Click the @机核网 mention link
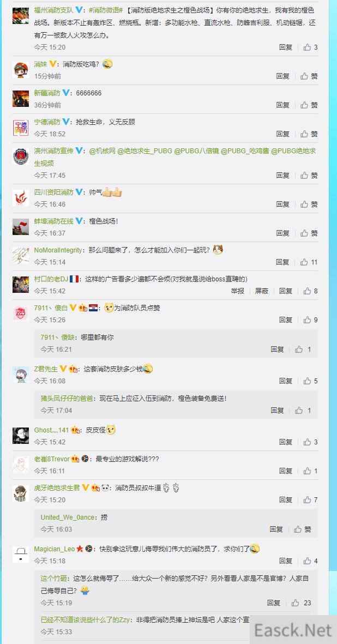337x644 pixels. [x=102, y=151]
